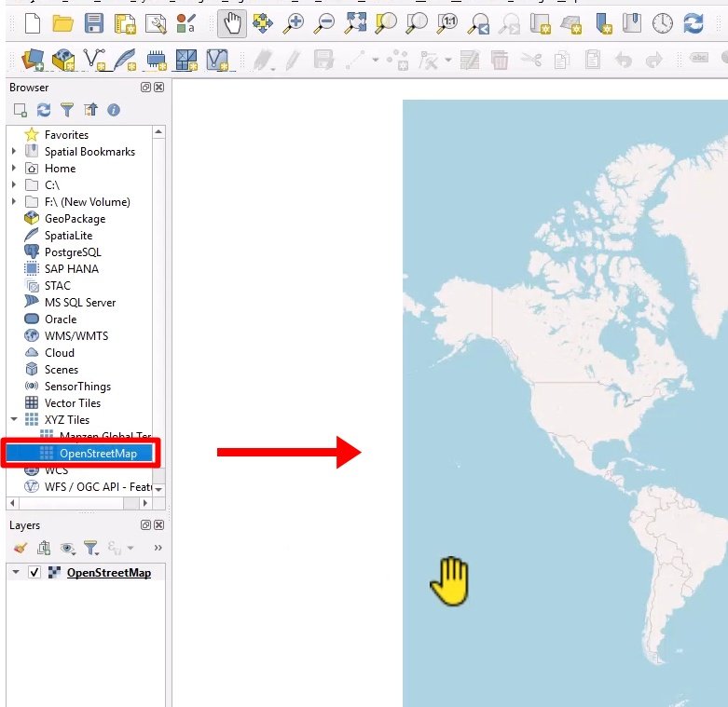This screenshot has width=728, height=707.
Task: Click Add Selected Layers icon in Browser
Action: click(20, 110)
